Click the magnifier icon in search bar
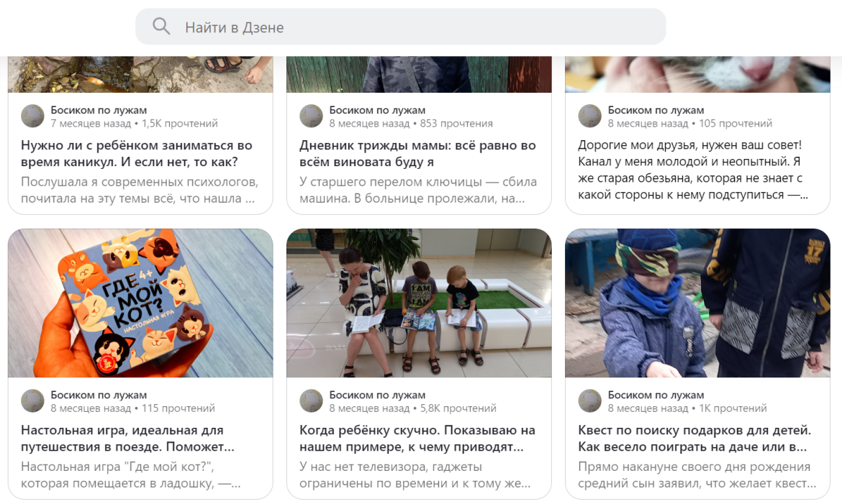 (x=161, y=27)
